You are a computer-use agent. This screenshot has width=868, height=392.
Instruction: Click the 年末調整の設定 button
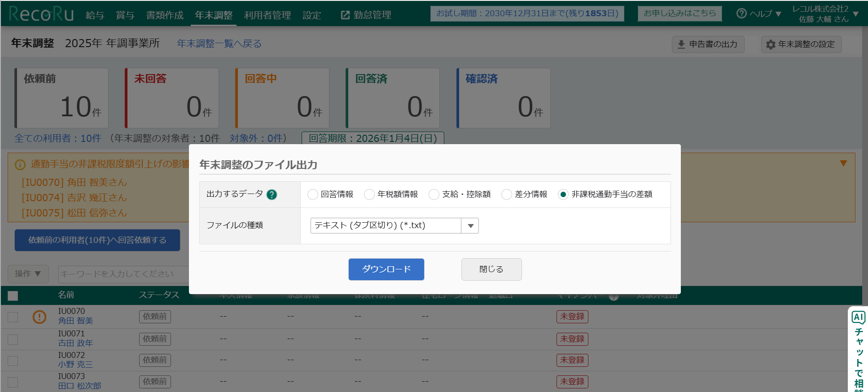click(801, 44)
